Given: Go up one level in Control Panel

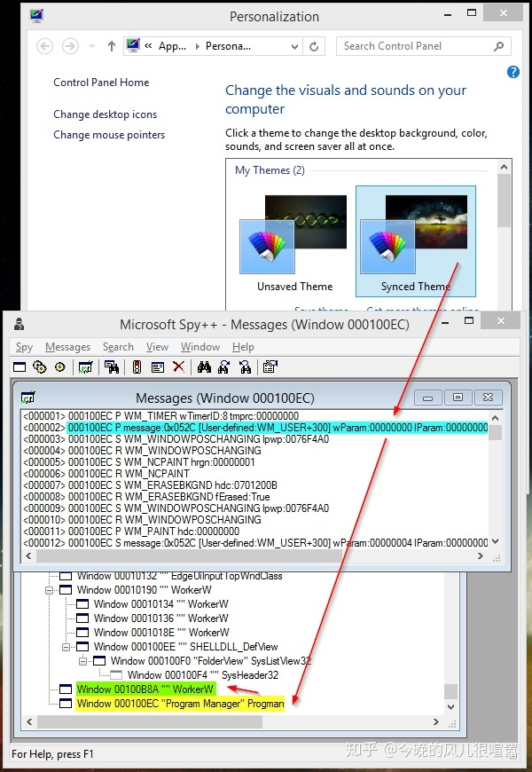Looking at the screenshot, I should point(111,46).
